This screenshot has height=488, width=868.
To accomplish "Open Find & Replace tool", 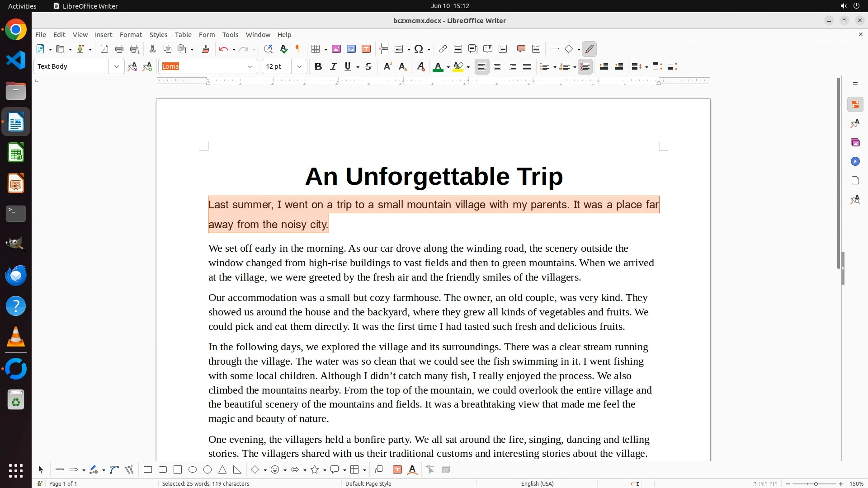I will click(268, 49).
